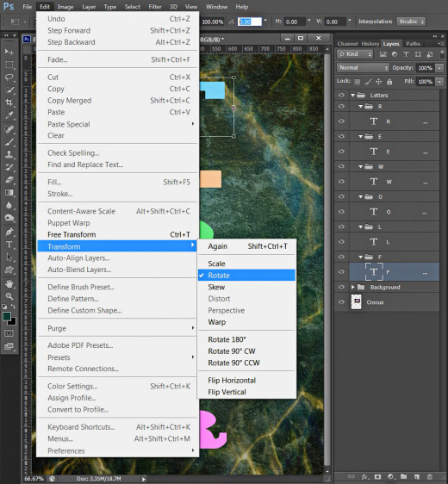Open the Opacity dropdown arrow

[439, 68]
